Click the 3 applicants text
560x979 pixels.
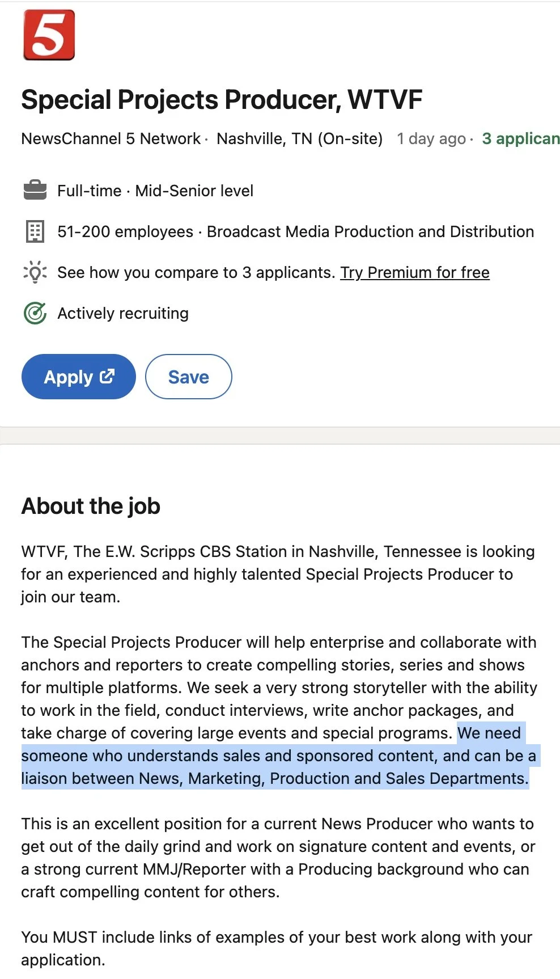[521, 138]
